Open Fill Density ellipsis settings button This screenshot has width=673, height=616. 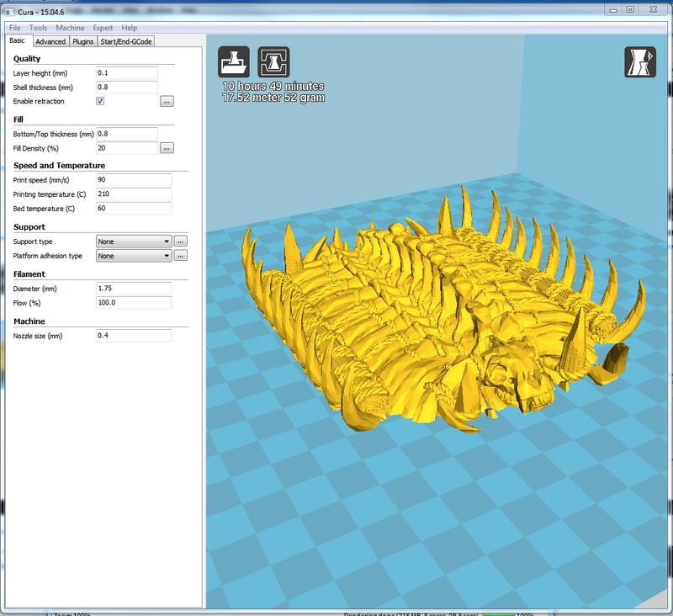[167, 148]
